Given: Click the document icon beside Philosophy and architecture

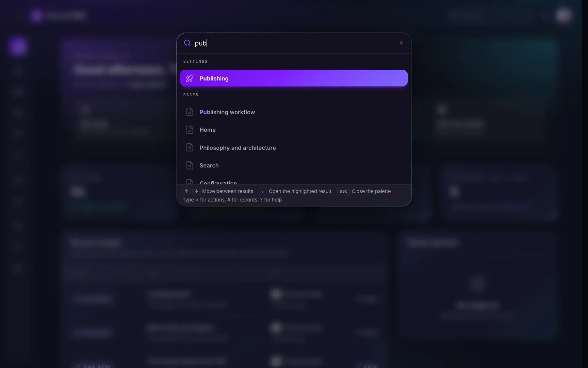Looking at the screenshot, I should click(189, 148).
